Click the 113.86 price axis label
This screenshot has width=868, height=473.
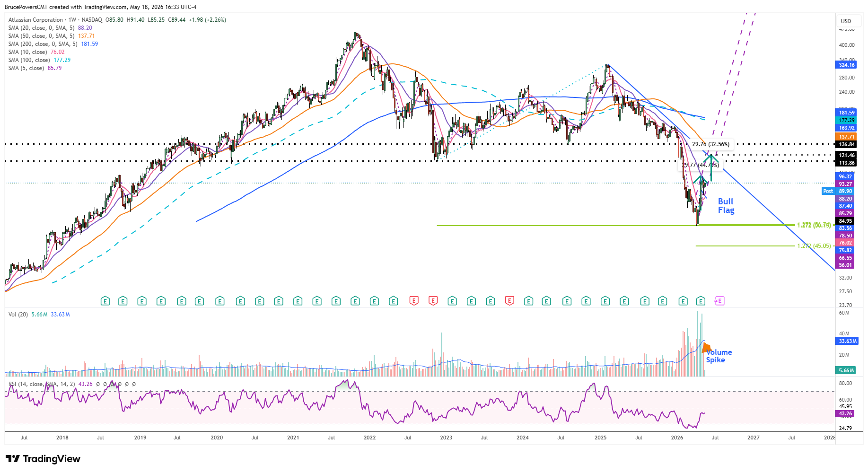(846, 163)
